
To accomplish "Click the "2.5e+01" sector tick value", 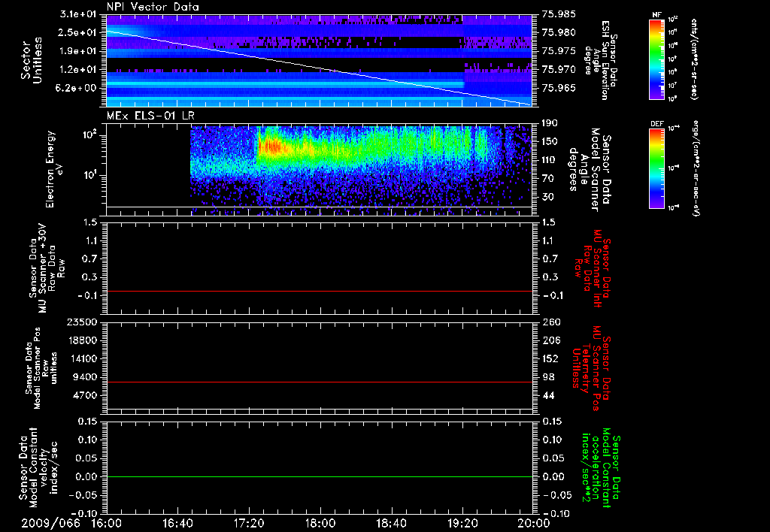I will 77,32.
